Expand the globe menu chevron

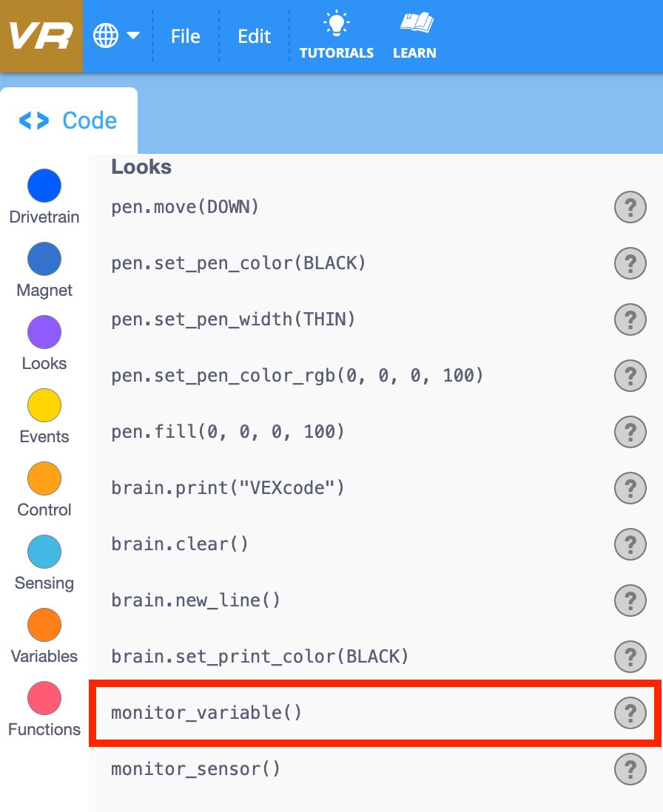point(132,35)
